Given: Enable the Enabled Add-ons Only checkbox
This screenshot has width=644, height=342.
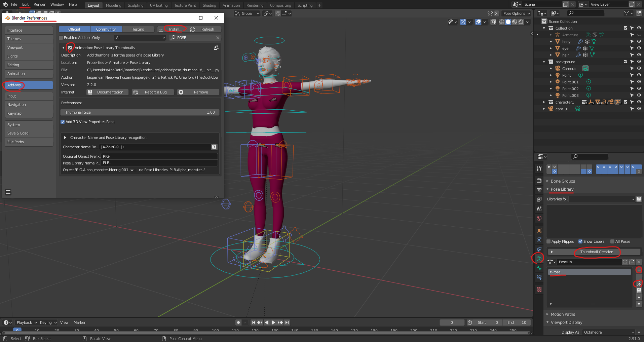Looking at the screenshot, I should [x=61, y=38].
